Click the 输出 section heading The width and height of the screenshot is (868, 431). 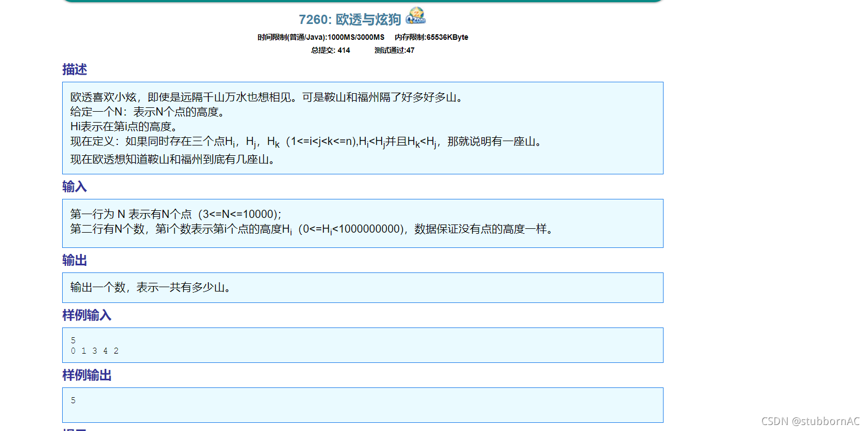click(75, 260)
